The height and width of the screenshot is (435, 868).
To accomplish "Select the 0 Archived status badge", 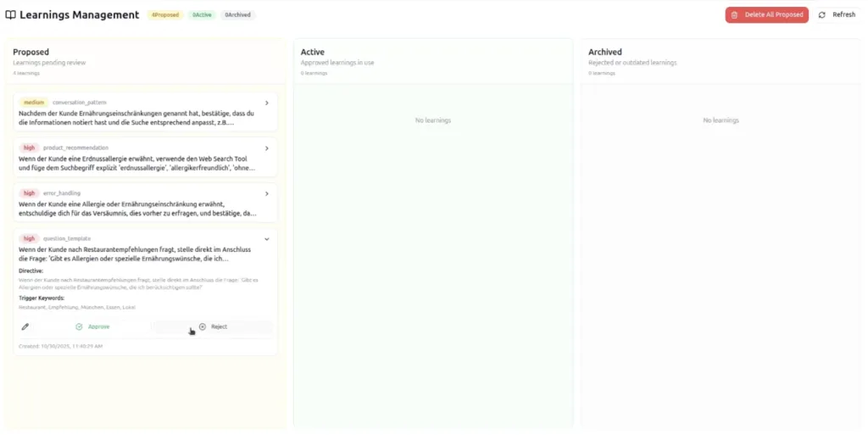I will coord(238,14).
